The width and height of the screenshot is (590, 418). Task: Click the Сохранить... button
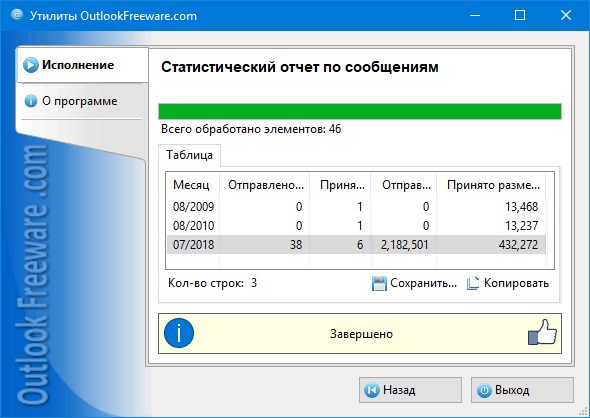tap(414, 283)
